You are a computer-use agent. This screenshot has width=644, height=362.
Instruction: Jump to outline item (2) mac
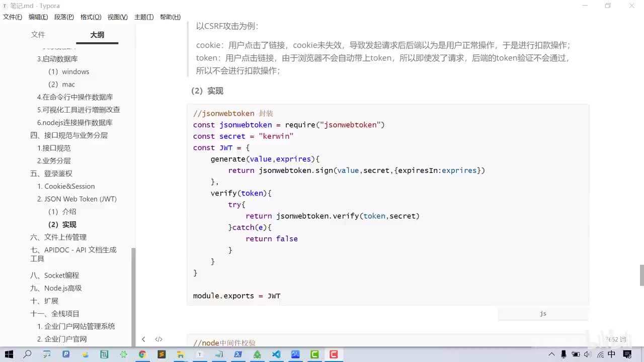[61, 84]
